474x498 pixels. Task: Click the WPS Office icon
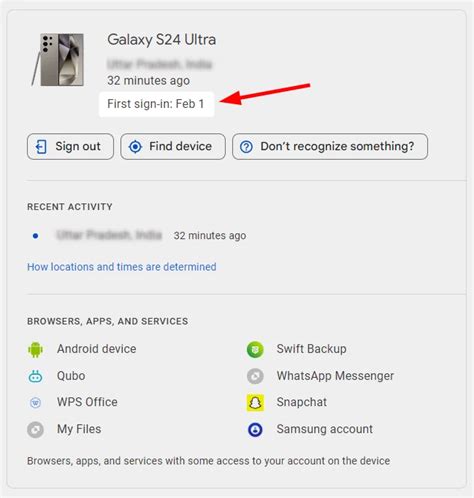tap(35, 403)
